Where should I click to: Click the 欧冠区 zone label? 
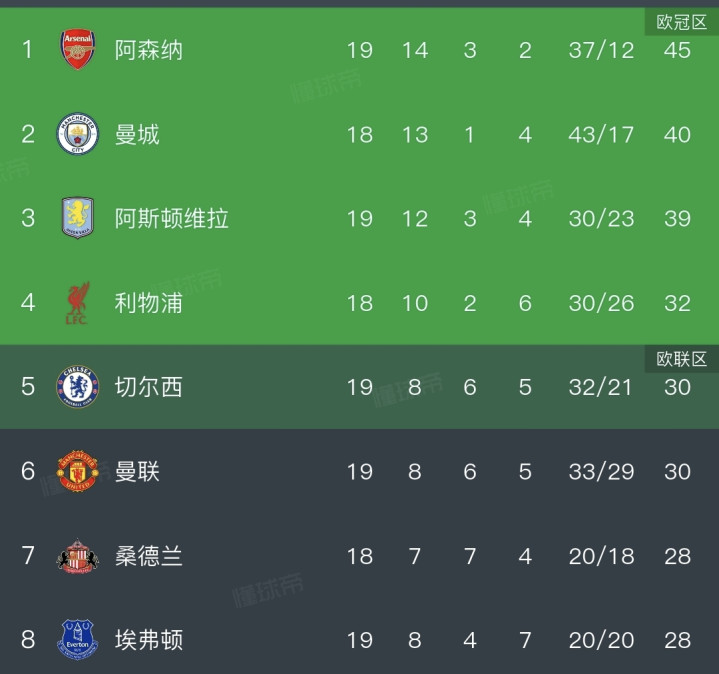coord(681,22)
